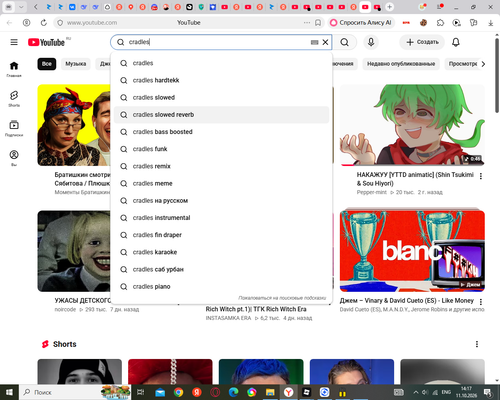Start voice search with the microphone icon
The height and width of the screenshot is (400, 500).
[x=371, y=42]
